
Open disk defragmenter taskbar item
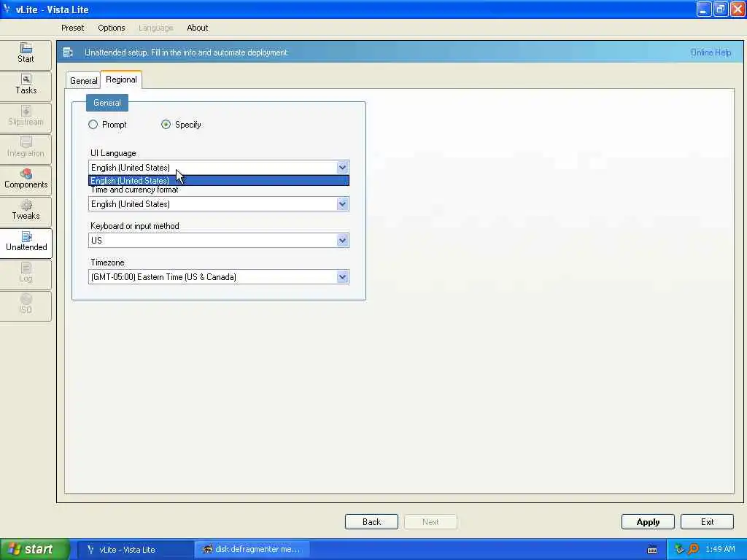tap(252, 550)
